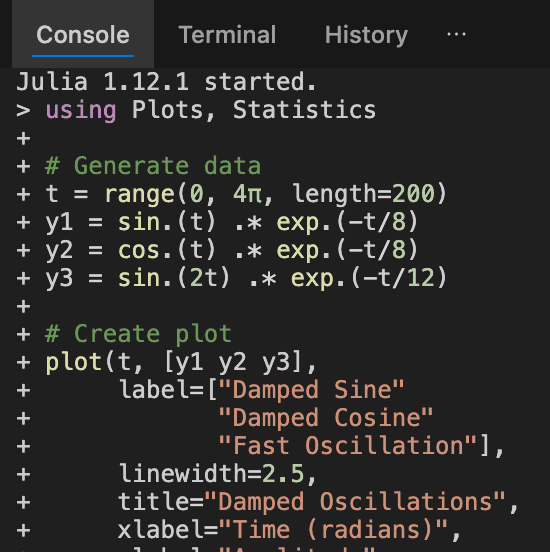
Task: Switch to the Console tab
Action: (x=83, y=34)
